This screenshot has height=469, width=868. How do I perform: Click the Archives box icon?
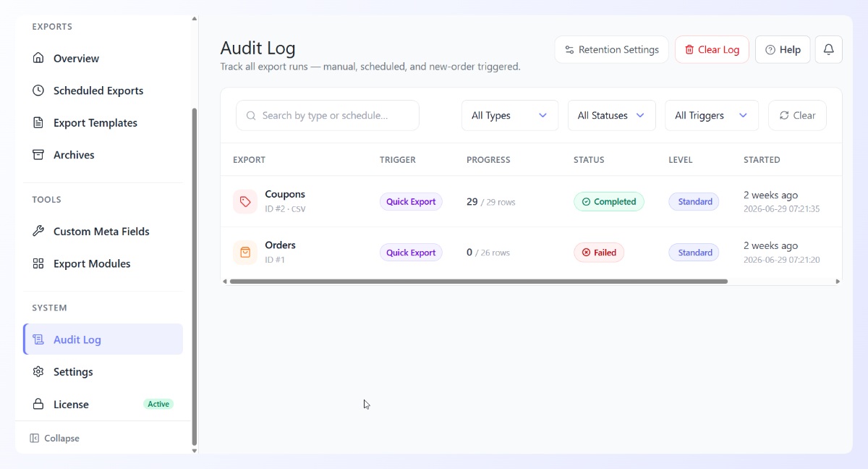pyautogui.click(x=38, y=155)
